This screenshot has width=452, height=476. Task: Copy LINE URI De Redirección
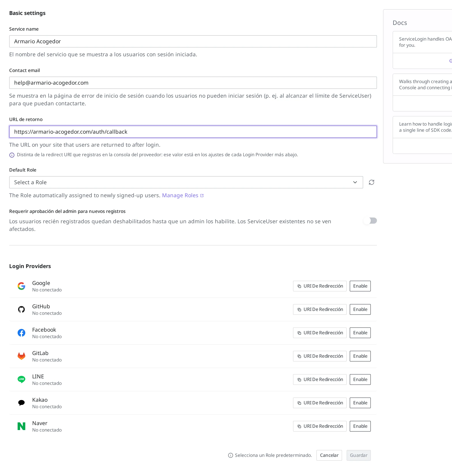coord(320,379)
